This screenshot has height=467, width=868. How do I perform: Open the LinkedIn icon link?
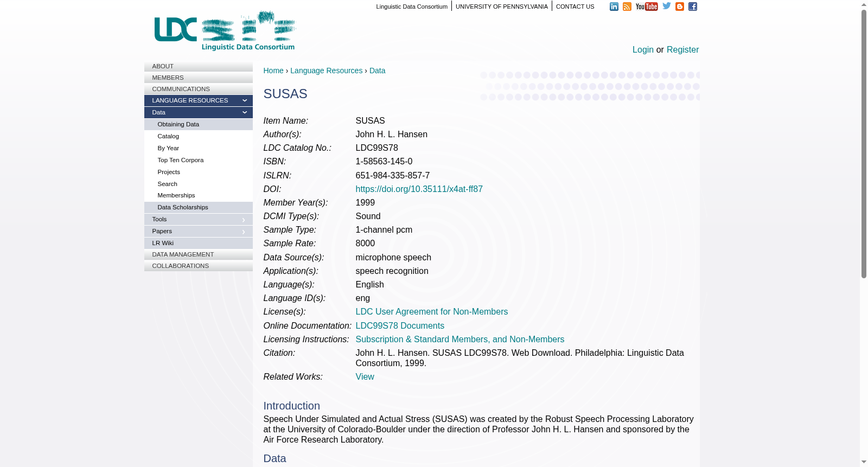coord(614,7)
